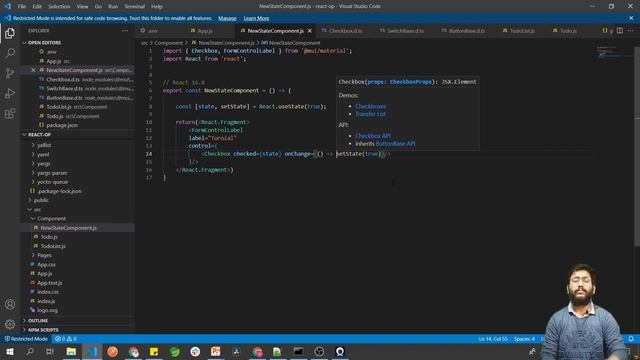Open the editor more actions ellipsis
Image resolution: width=640 pixels, height=360 pixels.
pos(631,31)
